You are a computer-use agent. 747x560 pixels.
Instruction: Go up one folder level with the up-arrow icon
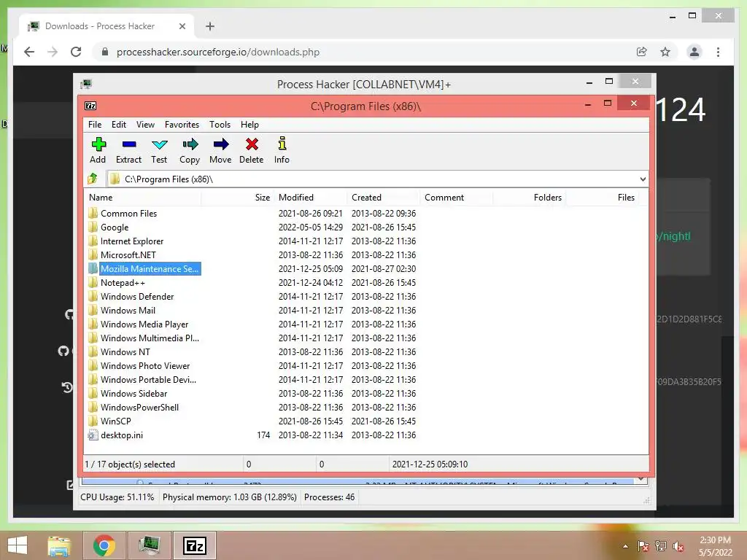[93, 179]
